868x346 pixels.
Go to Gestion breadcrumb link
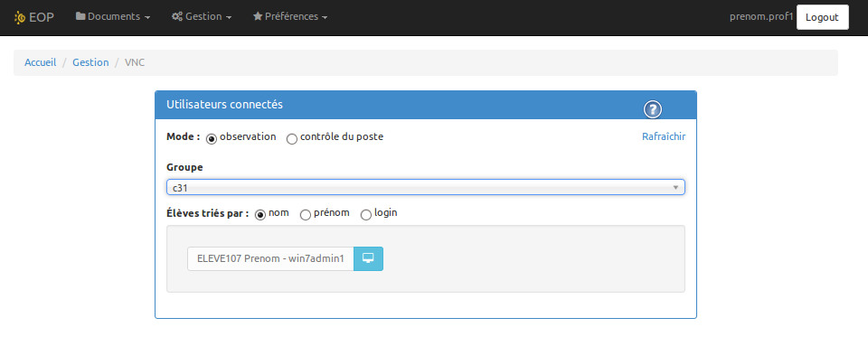coord(90,62)
